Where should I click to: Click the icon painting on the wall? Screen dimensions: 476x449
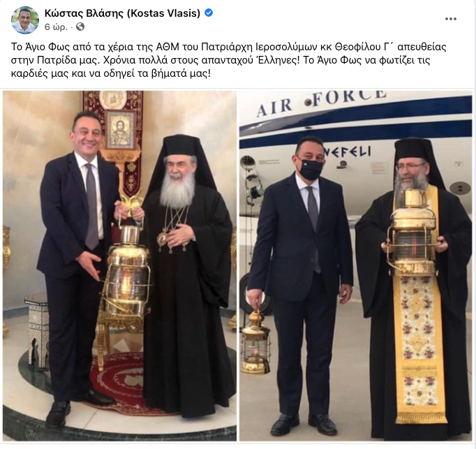[120, 128]
